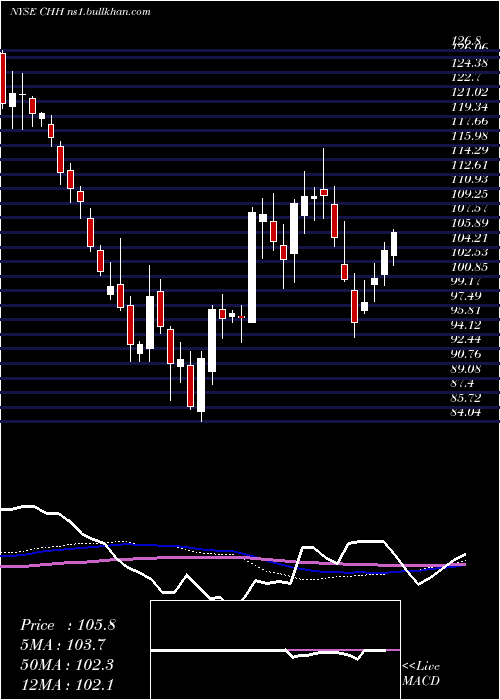Click the 105.89 price axis label
Screen dimensions: 500x700
coord(469,223)
